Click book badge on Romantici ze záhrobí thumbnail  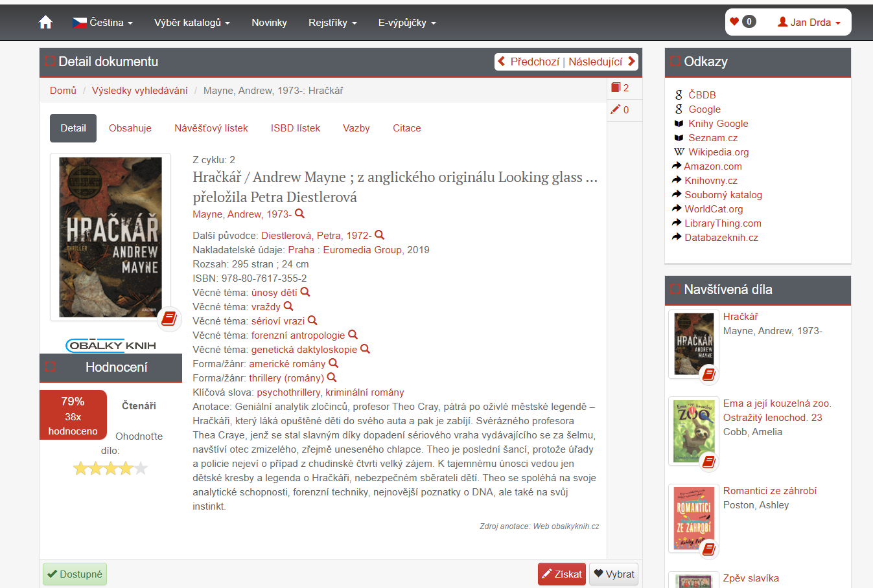tap(709, 549)
